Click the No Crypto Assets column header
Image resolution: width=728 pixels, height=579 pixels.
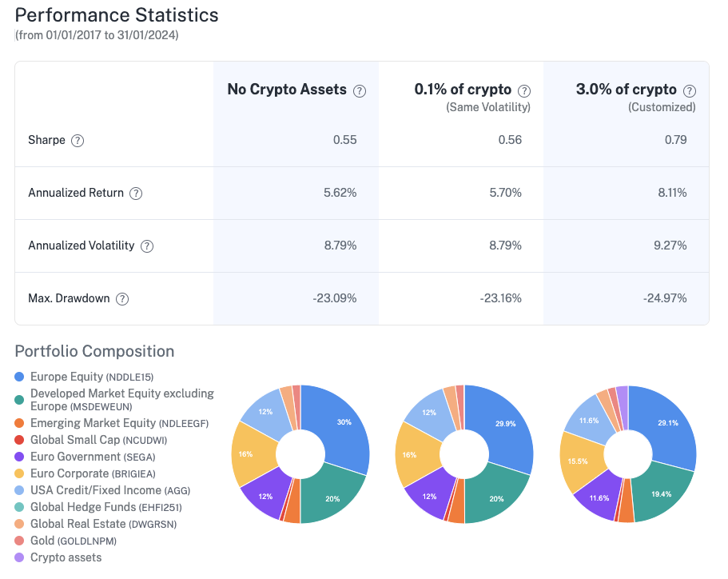(x=287, y=90)
